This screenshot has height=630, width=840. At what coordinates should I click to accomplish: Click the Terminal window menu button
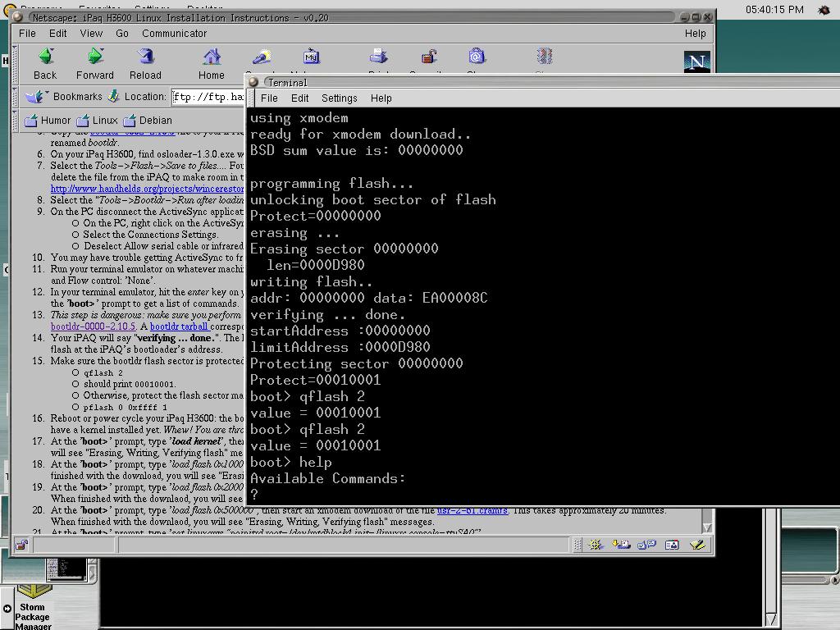[x=254, y=82]
